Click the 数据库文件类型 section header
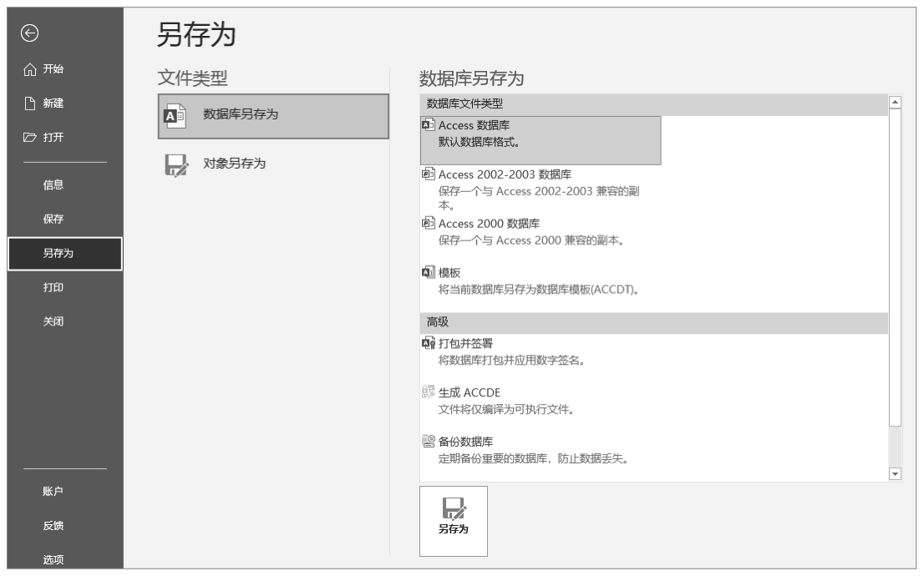The height and width of the screenshot is (576, 924). pos(654,104)
